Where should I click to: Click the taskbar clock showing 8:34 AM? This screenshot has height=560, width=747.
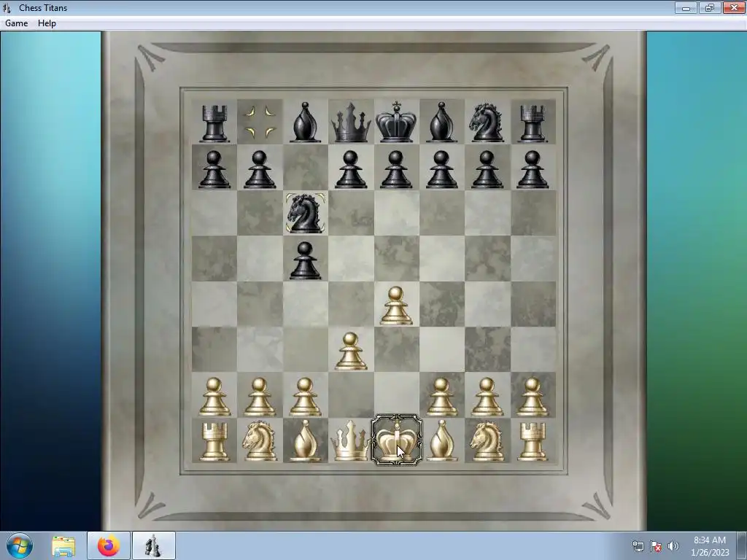(x=709, y=546)
